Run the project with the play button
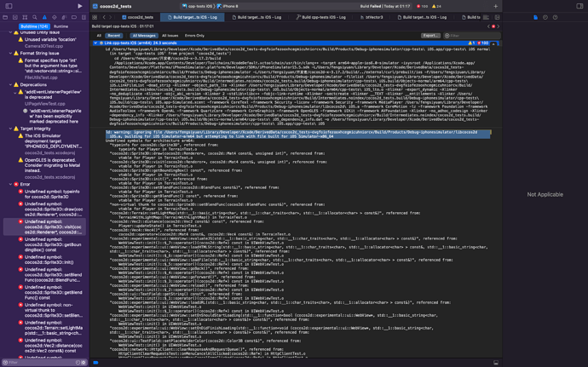This screenshot has width=588, height=367. pyautogui.click(x=79, y=6)
